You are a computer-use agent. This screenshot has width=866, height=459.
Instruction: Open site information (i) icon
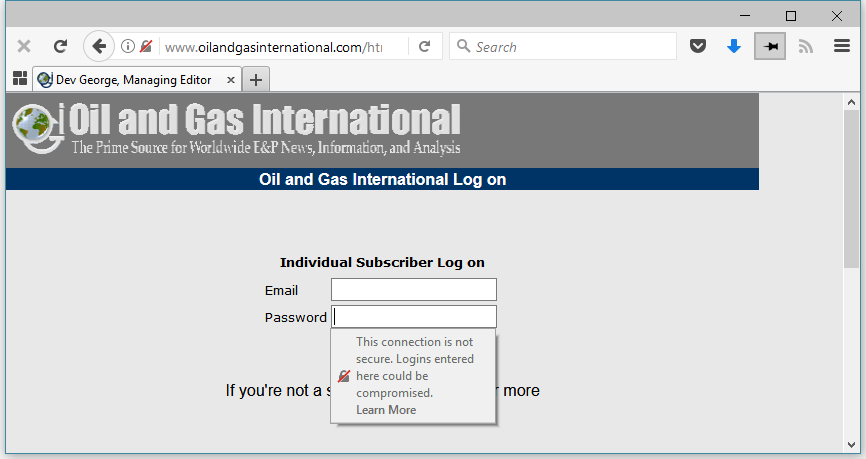click(128, 46)
